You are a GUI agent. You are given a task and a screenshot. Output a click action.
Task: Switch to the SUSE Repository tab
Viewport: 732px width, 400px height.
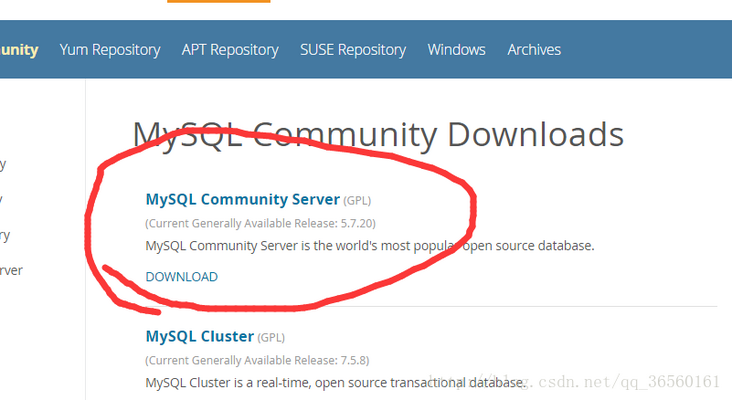tap(353, 49)
